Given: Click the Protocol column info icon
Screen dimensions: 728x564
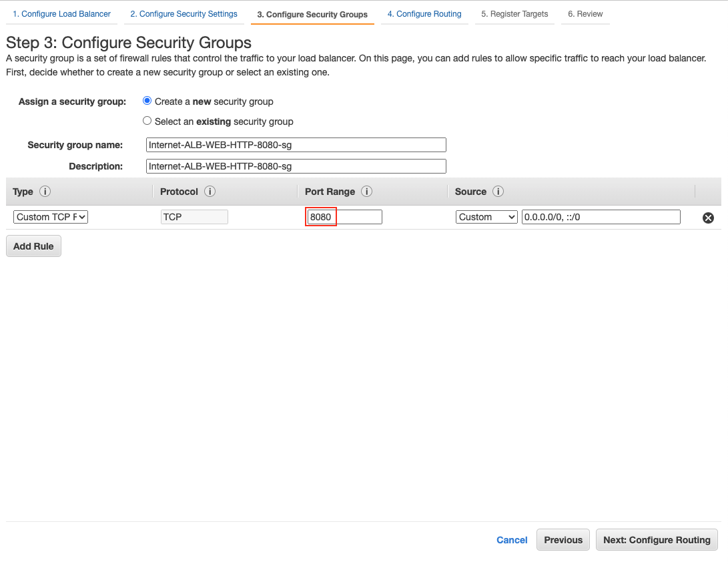Looking at the screenshot, I should coord(210,192).
